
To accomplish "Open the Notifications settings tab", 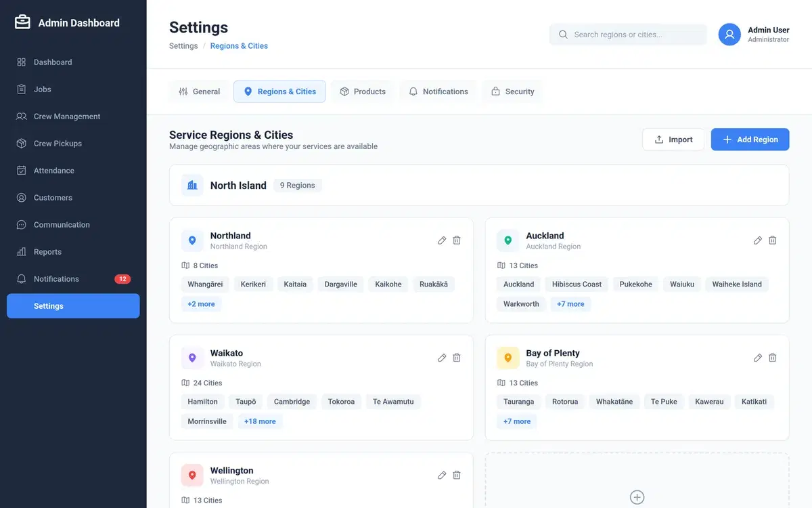I will [x=438, y=91].
